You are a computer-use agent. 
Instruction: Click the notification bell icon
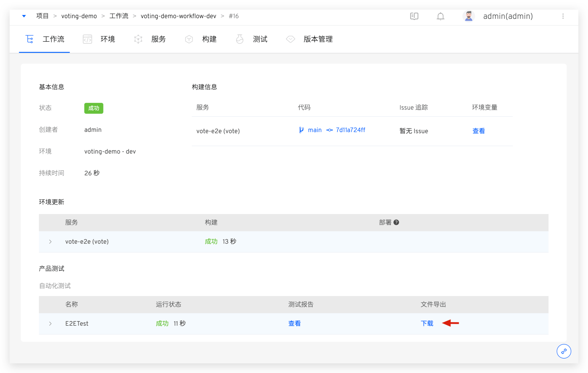click(441, 17)
